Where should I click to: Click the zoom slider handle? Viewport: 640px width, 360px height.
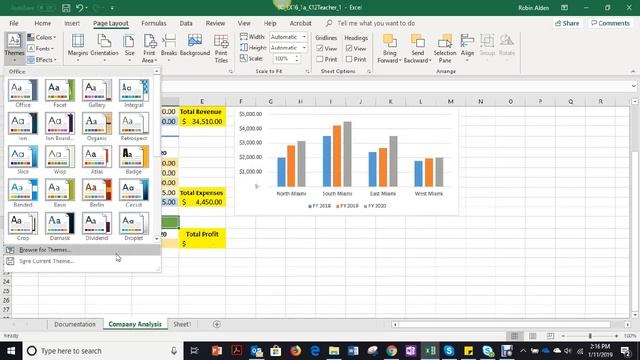click(x=590, y=336)
